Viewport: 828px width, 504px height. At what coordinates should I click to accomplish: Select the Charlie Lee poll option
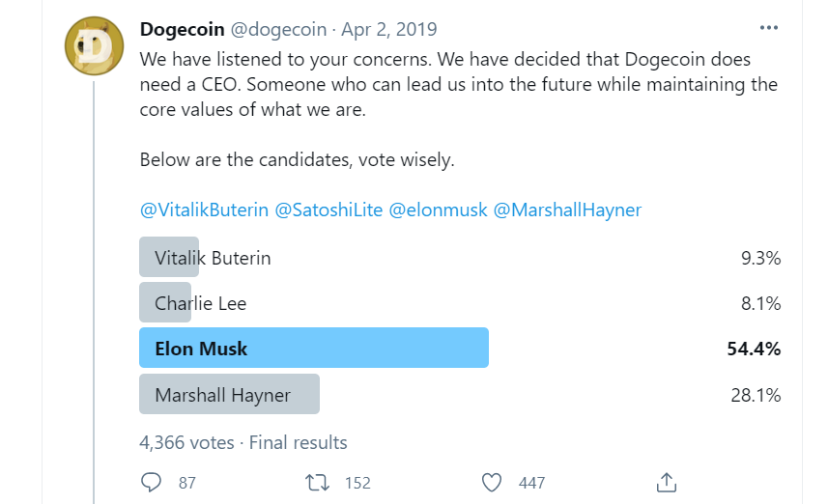[x=460, y=302]
